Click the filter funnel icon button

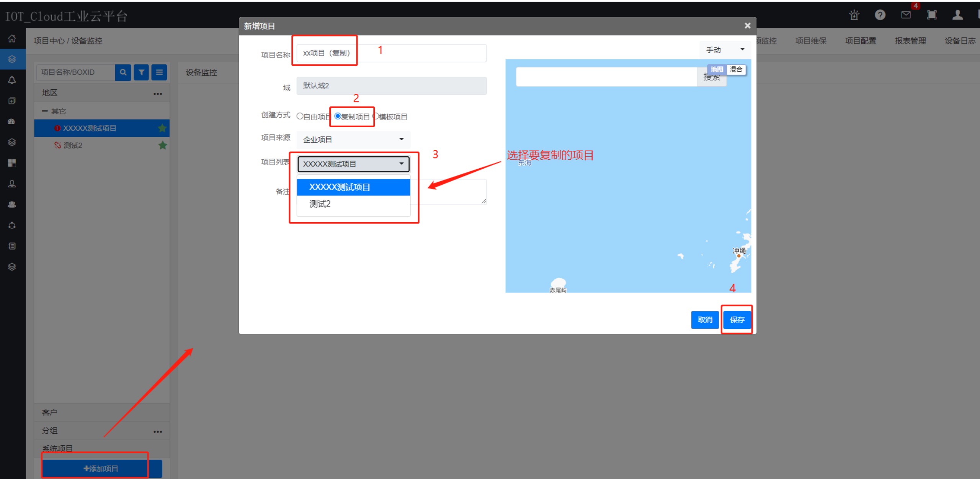(141, 72)
